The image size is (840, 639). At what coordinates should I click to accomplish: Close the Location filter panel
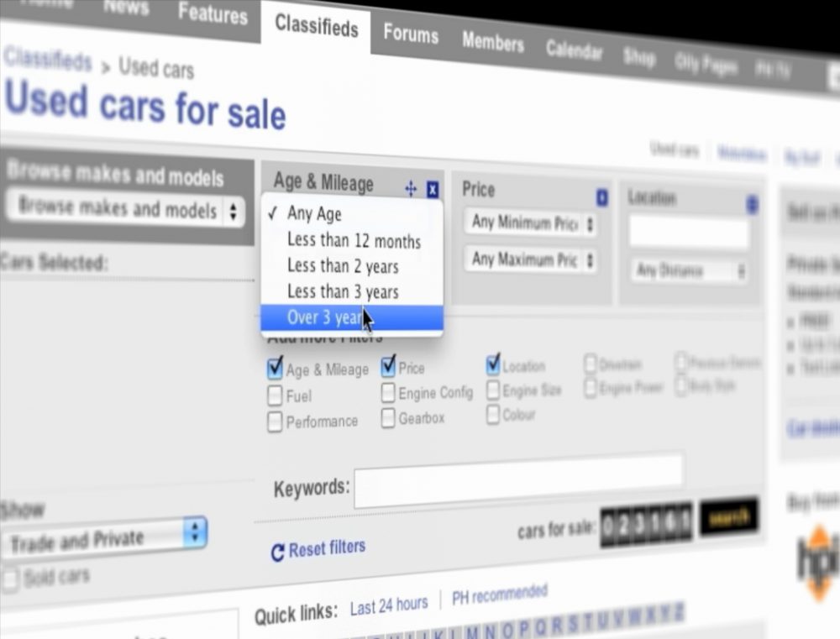point(752,204)
